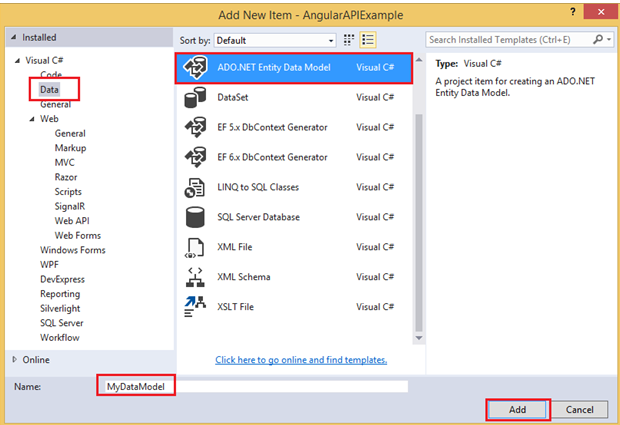
Task: Select the MVC category
Action: pos(64,163)
